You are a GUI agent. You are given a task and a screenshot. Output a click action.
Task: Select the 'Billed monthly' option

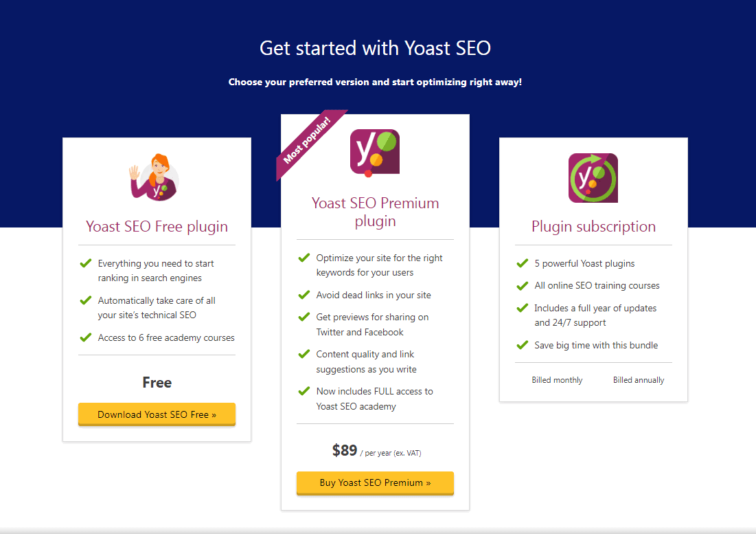coord(557,379)
